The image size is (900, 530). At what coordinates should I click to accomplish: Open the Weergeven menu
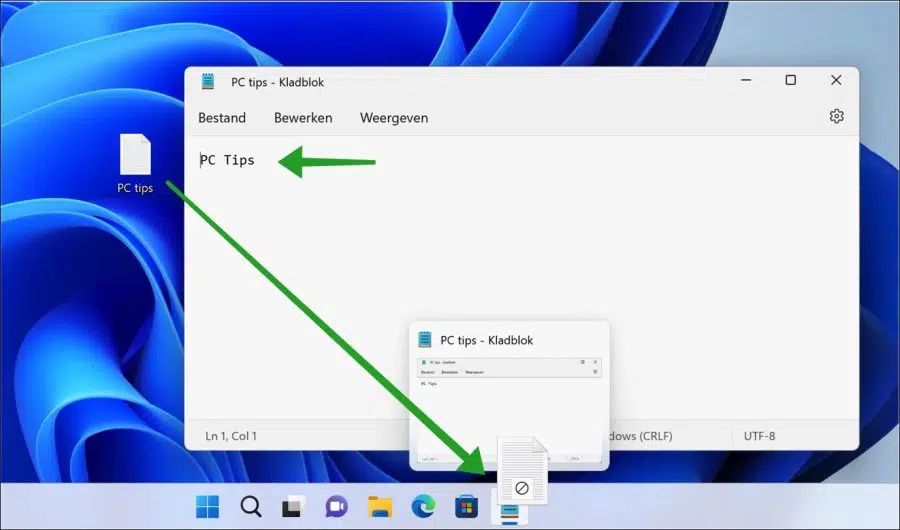point(394,118)
